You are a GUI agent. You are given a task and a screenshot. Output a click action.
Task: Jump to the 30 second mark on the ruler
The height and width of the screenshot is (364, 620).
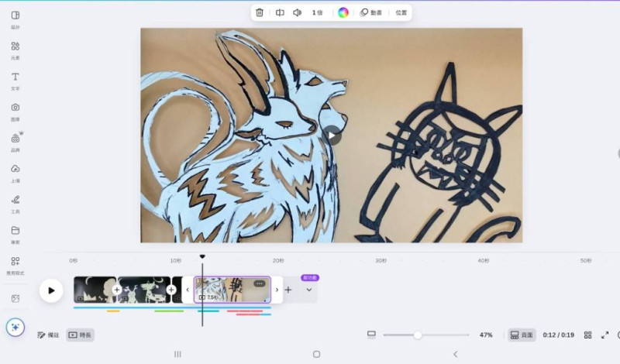381,260
